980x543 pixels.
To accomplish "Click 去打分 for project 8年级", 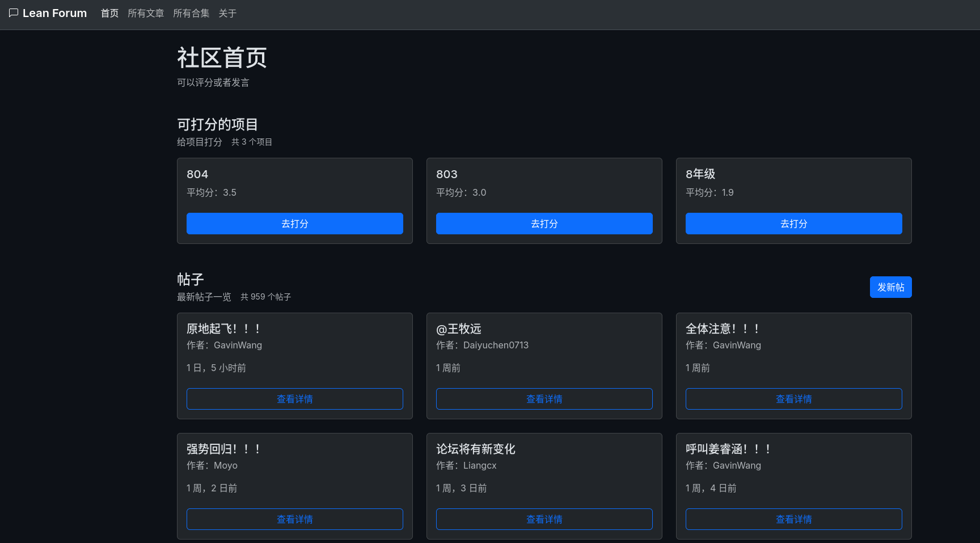I will (x=794, y=224).
